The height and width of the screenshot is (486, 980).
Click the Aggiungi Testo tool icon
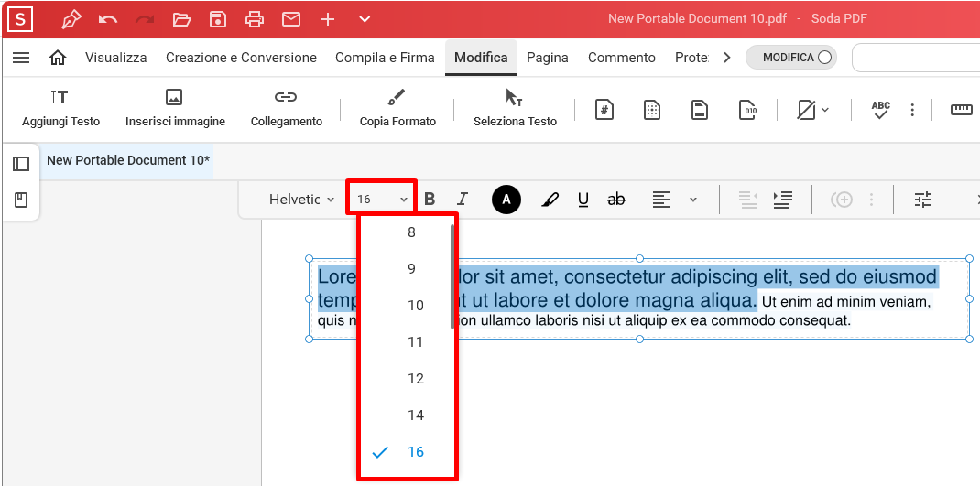click(x=60, y=98)
